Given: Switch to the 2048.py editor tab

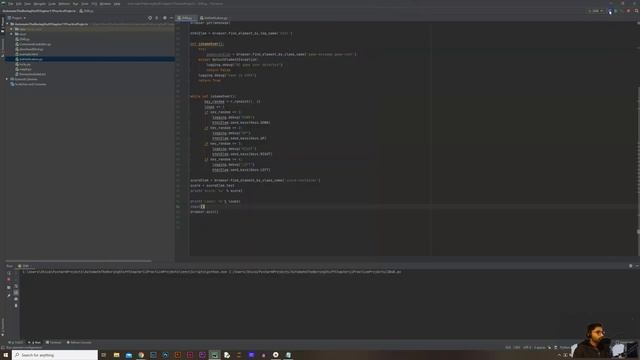Looking at the screenshot, I should point(186,18).
